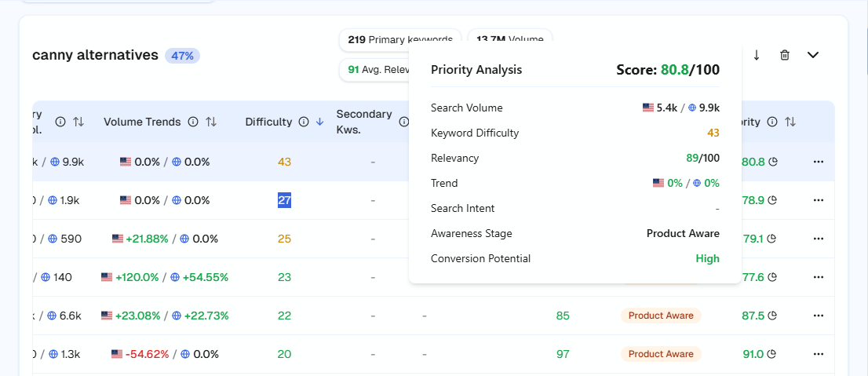
Task: Sort by leftmost volume column arrows
Action: tap(78, 122)
